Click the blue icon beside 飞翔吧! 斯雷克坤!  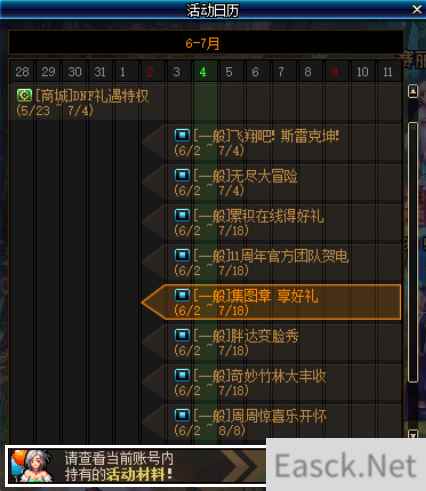[182, 135]
